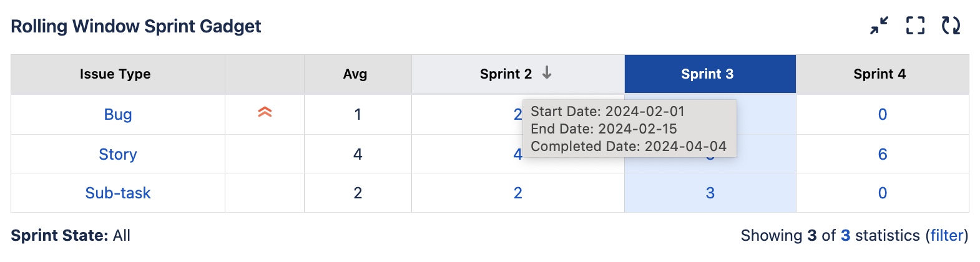Click the sort arrow in Sprint 2 header
This screenshot has width=980, height=262.
coord(547,73)
